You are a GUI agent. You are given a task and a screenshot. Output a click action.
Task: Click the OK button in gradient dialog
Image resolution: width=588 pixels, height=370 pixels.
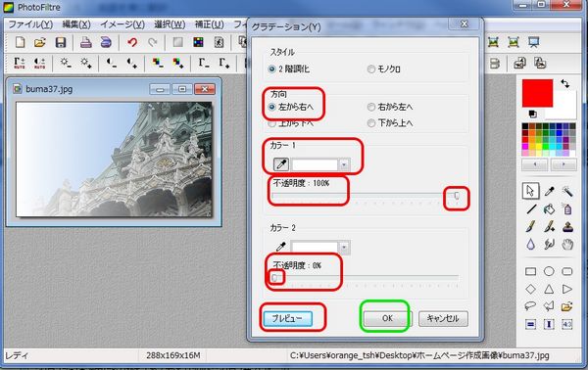click(387, 319)
